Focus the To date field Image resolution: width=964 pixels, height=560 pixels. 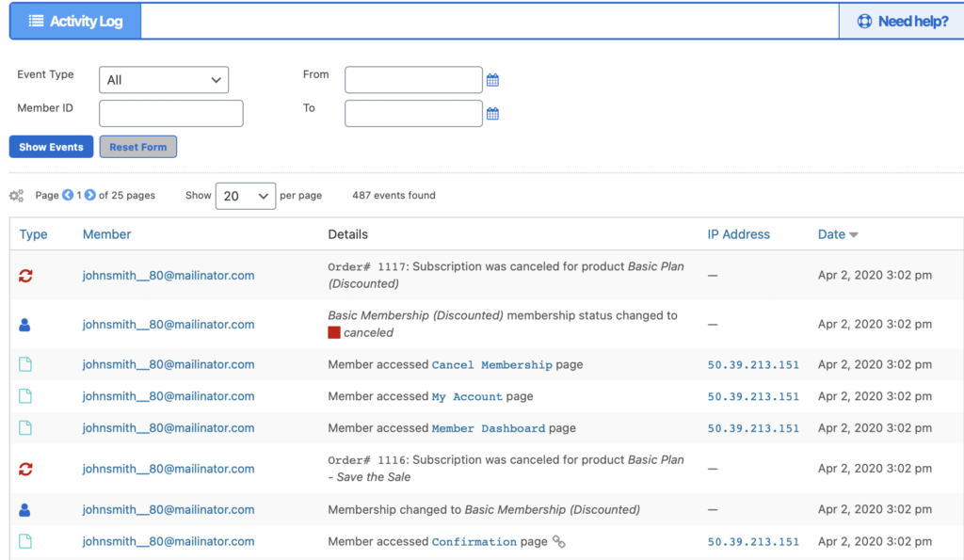click(x=413, y=114)
